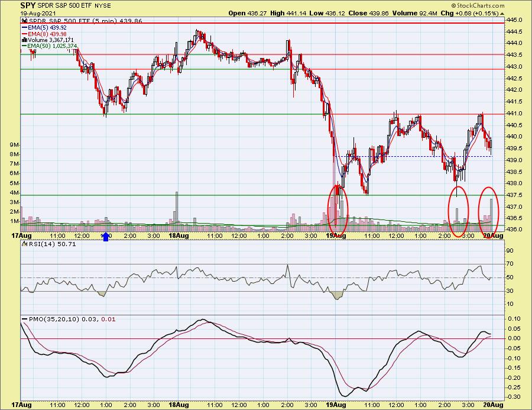Click the 0.00 level on PMO axis
532x410 pixels.
point(514,338)
